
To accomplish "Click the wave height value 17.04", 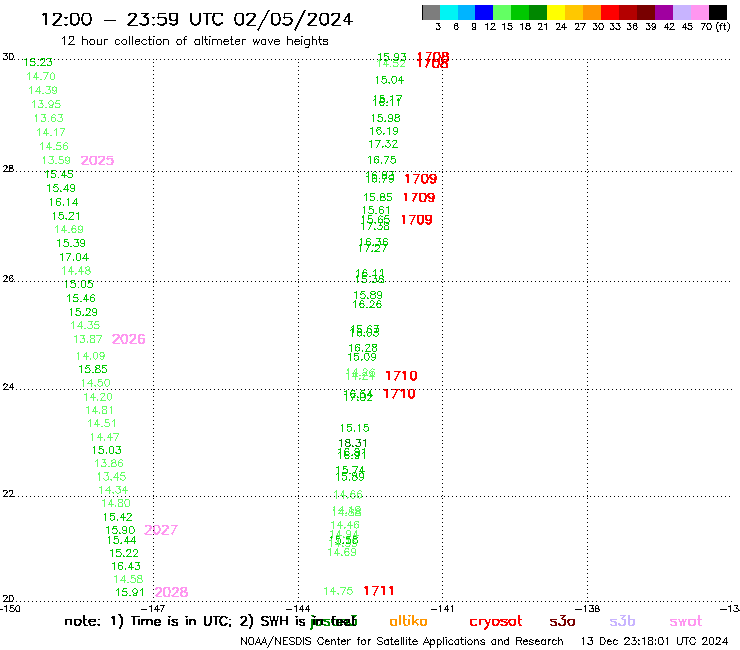I will (74, 257).
